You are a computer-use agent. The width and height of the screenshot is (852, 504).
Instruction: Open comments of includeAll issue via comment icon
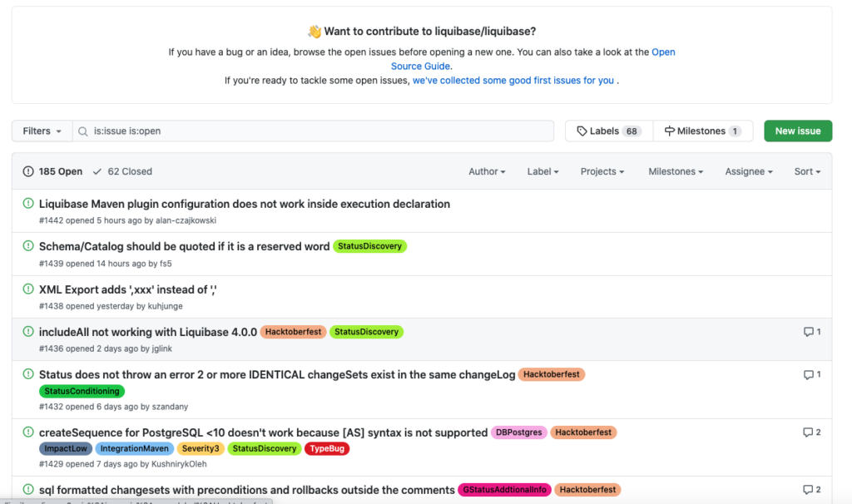click(809, 332)
